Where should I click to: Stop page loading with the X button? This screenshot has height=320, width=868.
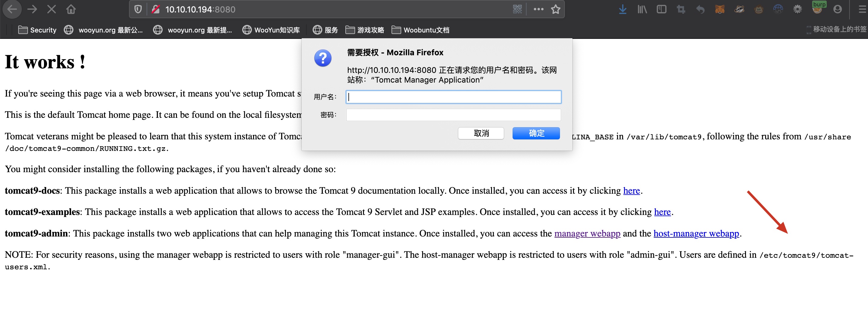(52, 9)
